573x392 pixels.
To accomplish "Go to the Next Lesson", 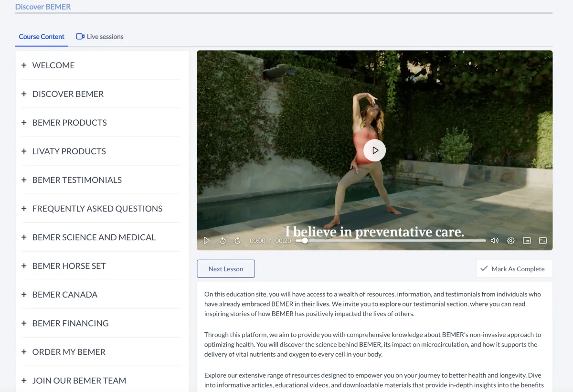I will click(226, 269).
